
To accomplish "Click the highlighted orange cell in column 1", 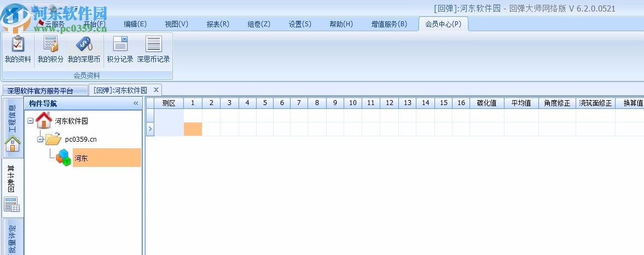I will point(193,129).
